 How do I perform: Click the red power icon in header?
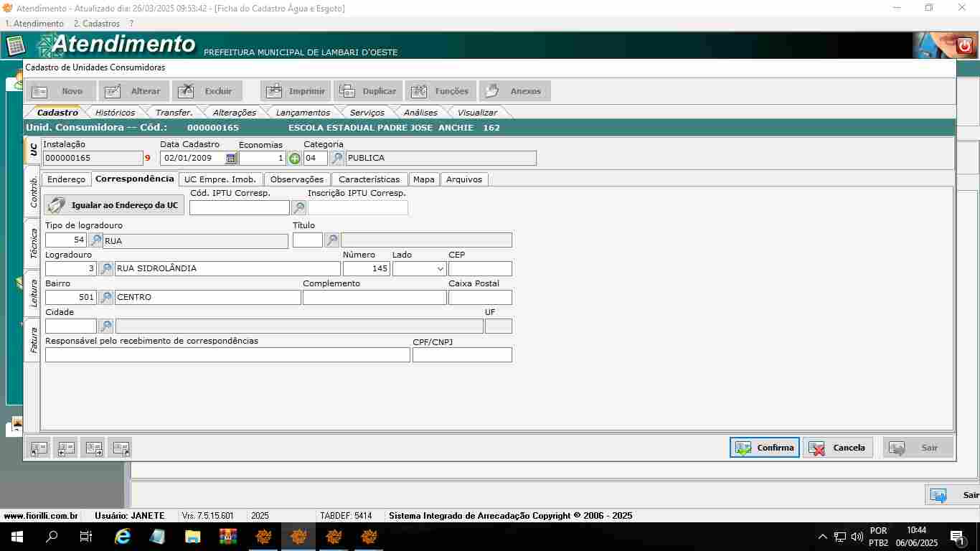click(964, 46)
